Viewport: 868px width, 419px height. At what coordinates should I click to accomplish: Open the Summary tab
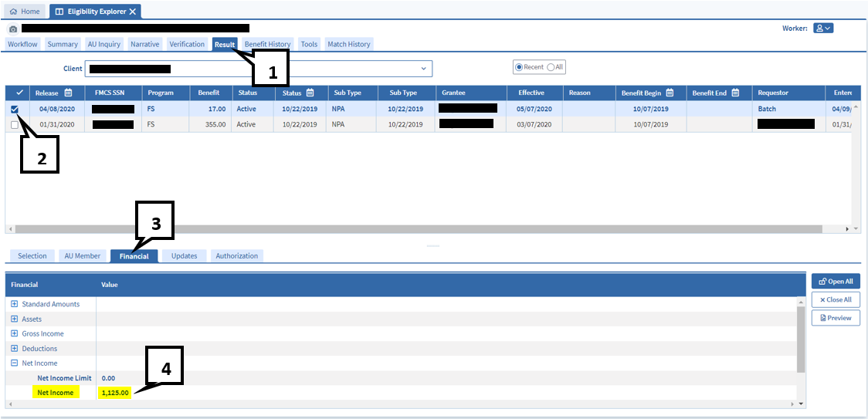click(x=63, y=44)
